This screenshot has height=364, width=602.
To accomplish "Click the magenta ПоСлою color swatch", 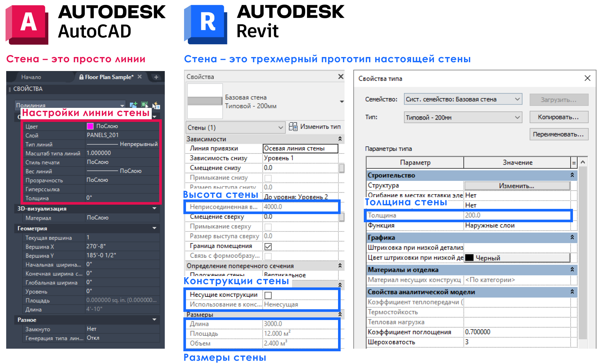I will pyautogui.click(x=90, y=126).
